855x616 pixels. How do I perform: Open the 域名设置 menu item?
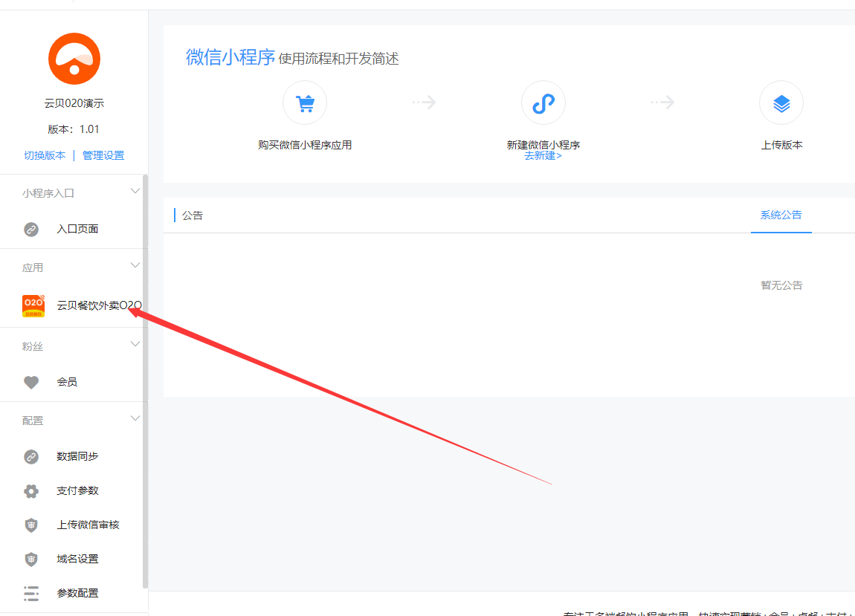coord(77,560)
